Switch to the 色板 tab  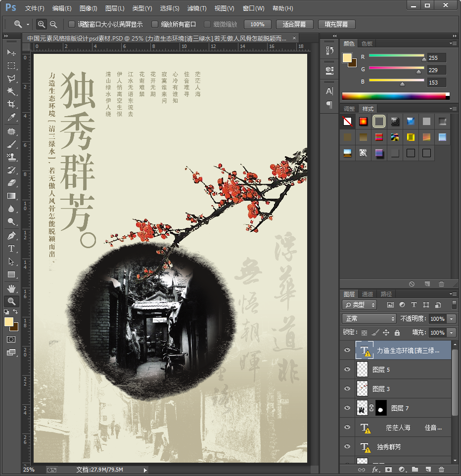pos(367,43)
